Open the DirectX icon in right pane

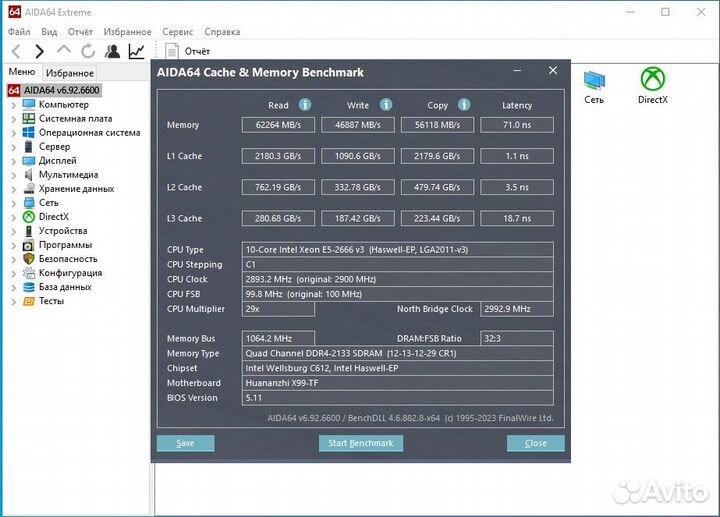(653, 85)
